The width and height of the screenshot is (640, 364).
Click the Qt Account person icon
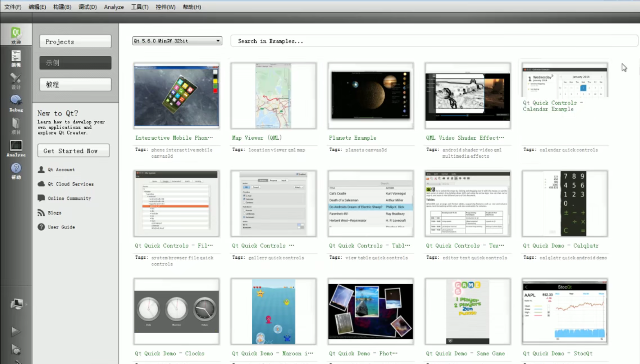41,169
